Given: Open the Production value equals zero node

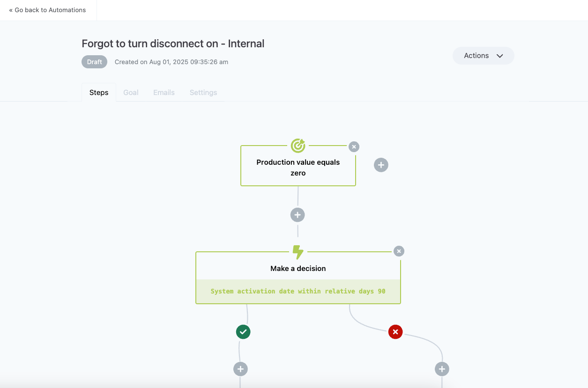Looking at the screenshot, I should coord(298,168).
